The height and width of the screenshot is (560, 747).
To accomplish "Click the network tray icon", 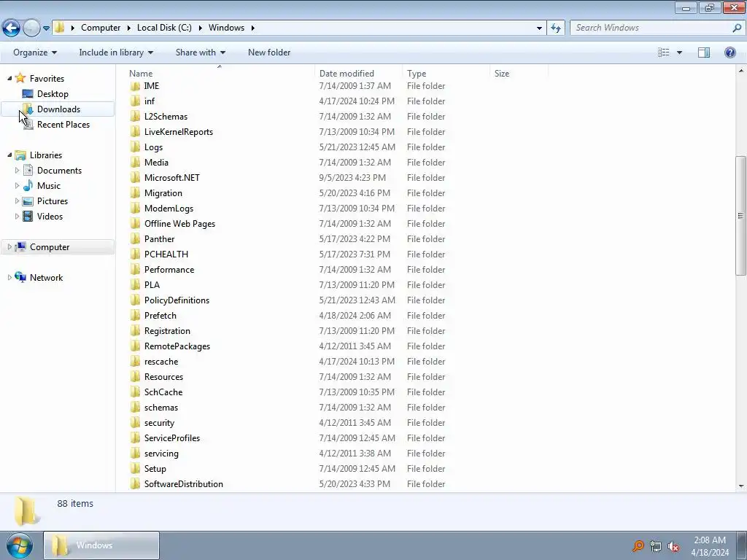I will (656, 546).
